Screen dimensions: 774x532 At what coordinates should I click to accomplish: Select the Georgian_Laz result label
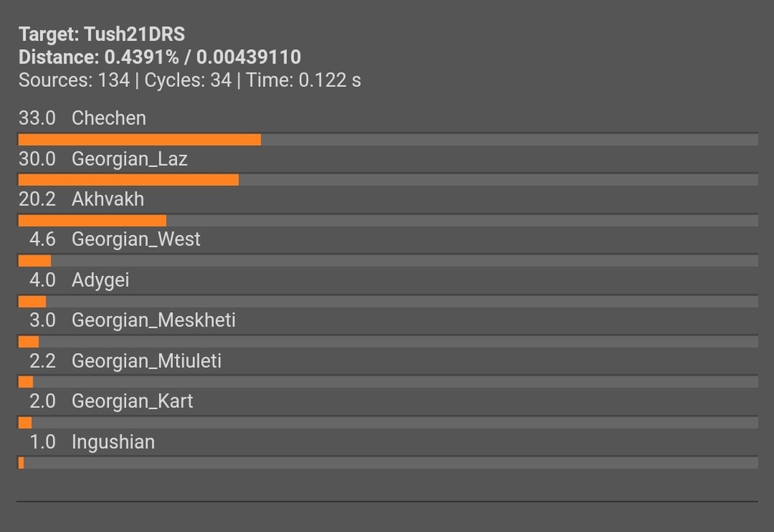pyautogui.click(x=129, y=159)
